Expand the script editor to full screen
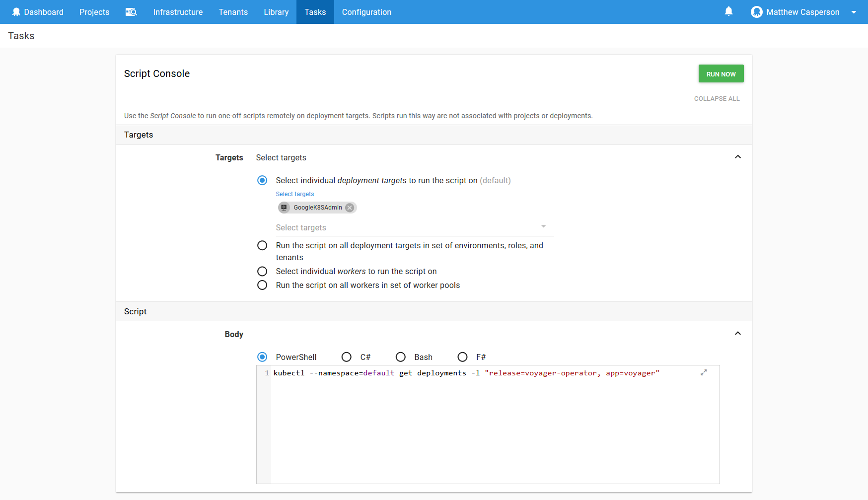868x500 pixels. [704, 372]
